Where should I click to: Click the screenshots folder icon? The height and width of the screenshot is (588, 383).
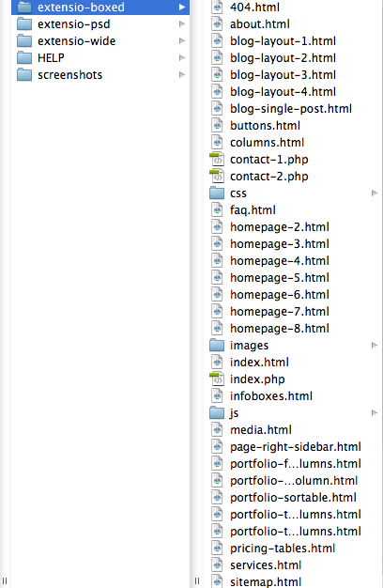point(24,75)
